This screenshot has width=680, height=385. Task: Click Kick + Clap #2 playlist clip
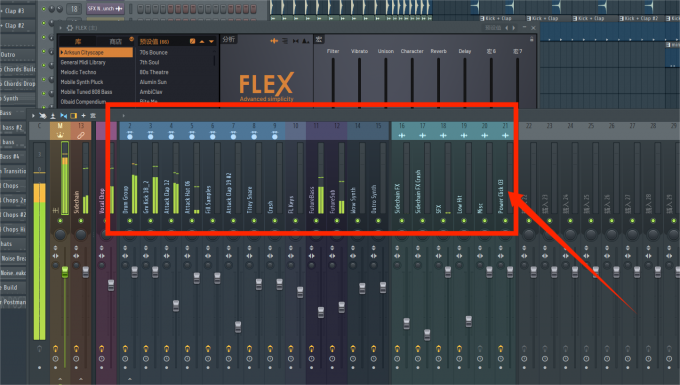(x=642, y=18)
